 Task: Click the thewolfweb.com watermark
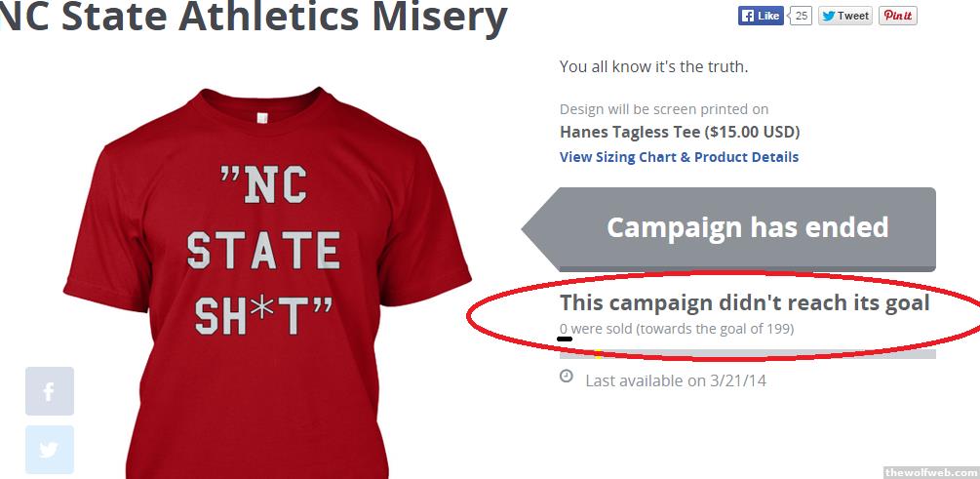tap(929, 472)
